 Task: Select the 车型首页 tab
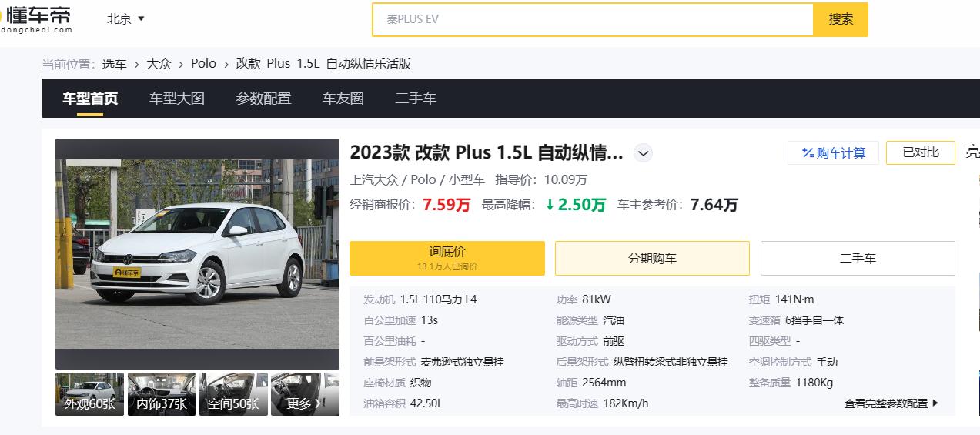click(x=90, y=99)
